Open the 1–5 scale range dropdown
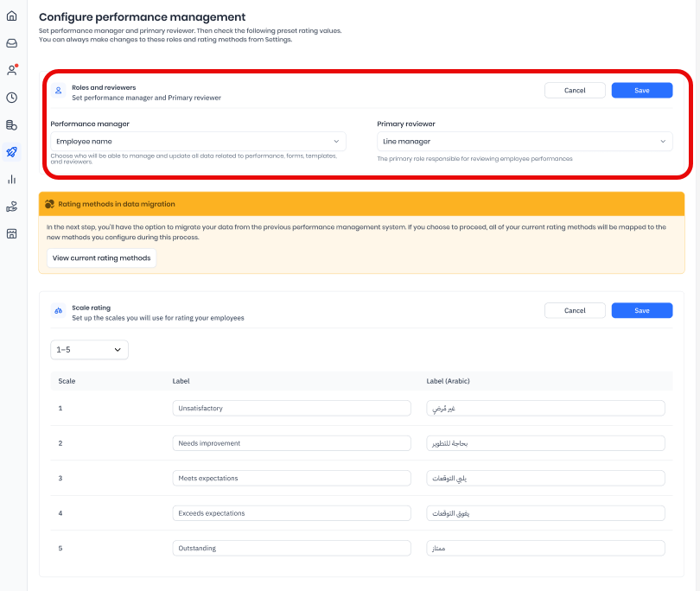The image size is (700, 591). [x=89, y=349]
